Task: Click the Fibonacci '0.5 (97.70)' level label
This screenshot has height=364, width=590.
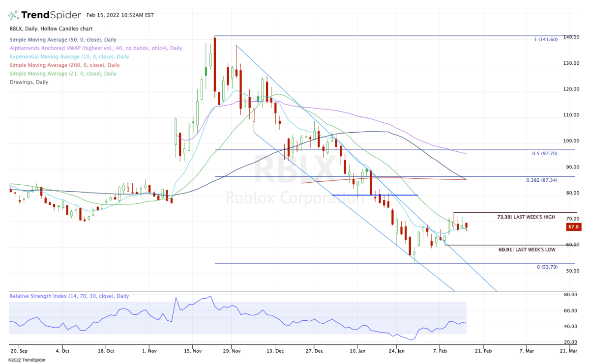Action: [x=545, y=153]
